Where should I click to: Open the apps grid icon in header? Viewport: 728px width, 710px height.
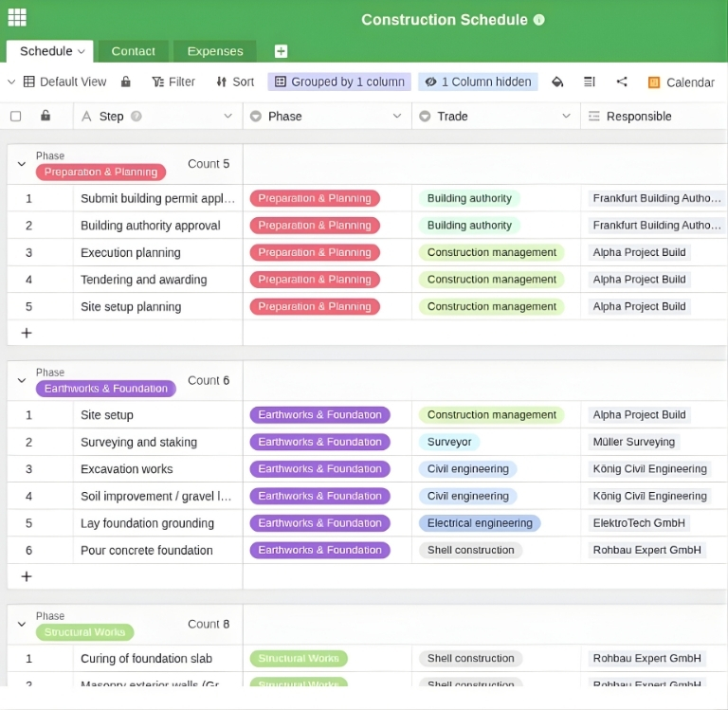point(17,18)
